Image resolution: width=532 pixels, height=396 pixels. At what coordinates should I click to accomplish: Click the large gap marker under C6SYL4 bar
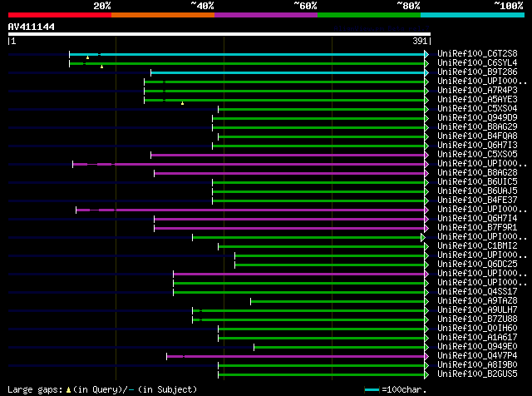101,67
